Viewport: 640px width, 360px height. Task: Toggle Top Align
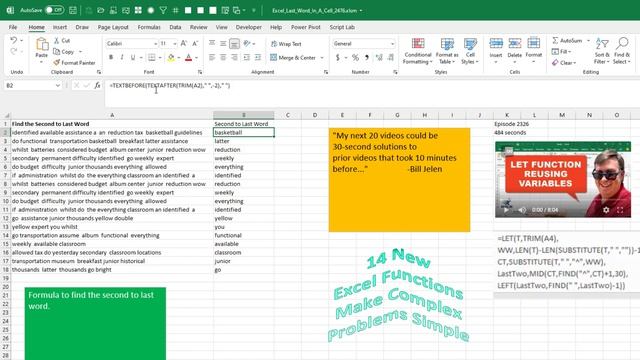(212, 43)
